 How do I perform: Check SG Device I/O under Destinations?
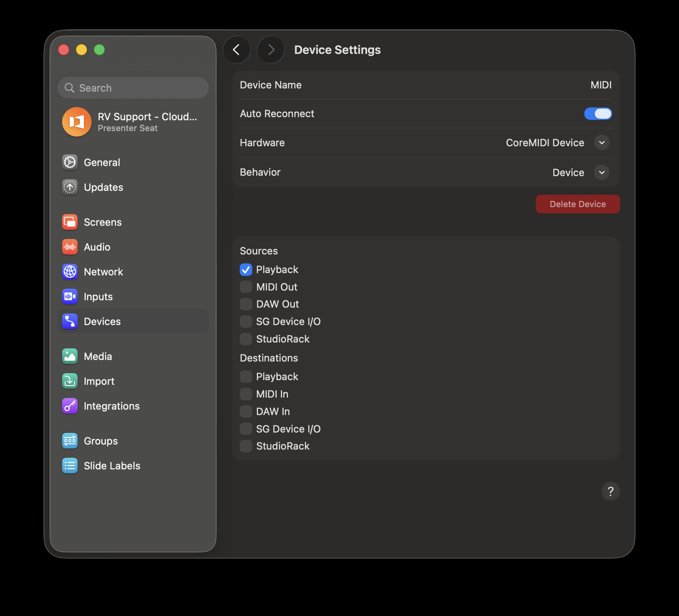(246, 429)
